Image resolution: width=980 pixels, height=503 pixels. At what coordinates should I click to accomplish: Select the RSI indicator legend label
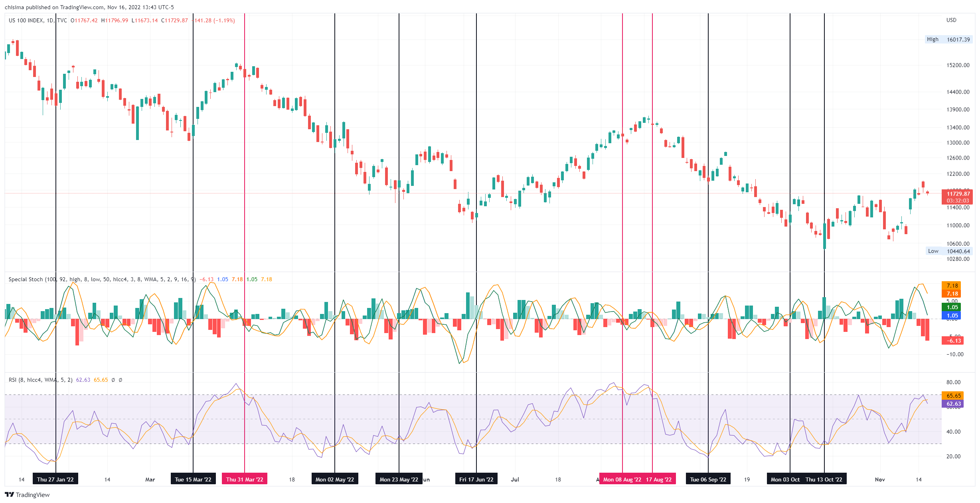coord(13,380)
